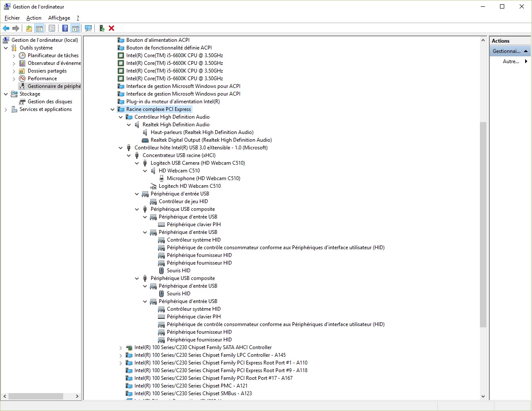Click the Realtek Digital Output device icon

pos(145,140)
